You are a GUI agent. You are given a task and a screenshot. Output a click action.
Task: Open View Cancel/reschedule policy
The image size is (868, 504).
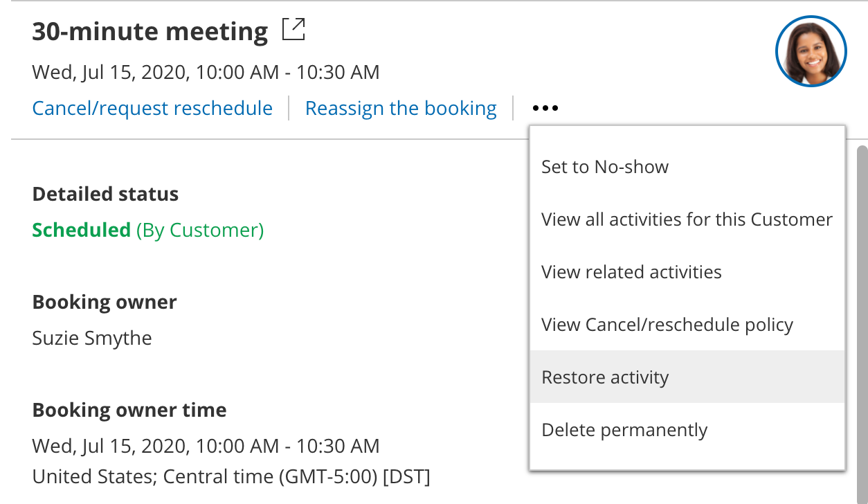pos(667,325)
